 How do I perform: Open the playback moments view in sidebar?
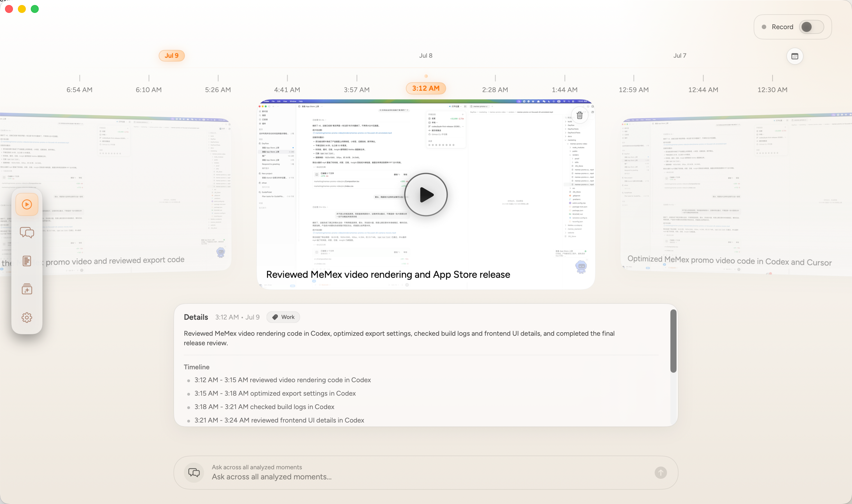[27, 204]
